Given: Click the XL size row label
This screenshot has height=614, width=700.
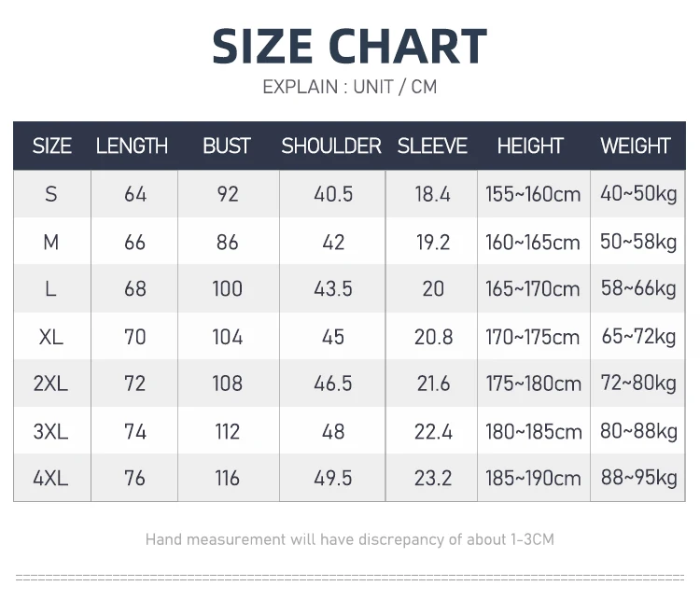Looking at the screenshot, I should (51, 337).
